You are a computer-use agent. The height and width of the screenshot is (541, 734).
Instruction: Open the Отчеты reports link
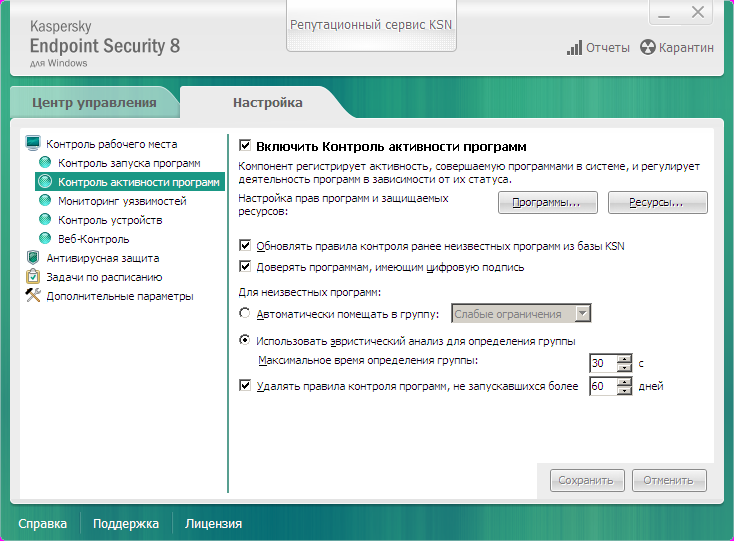coord(608,48)
